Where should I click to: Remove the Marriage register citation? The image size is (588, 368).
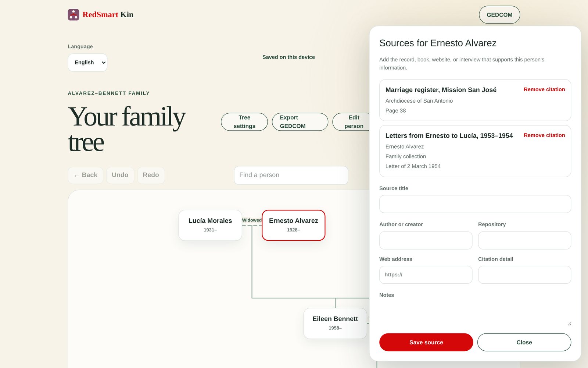[x=544, y=89]
